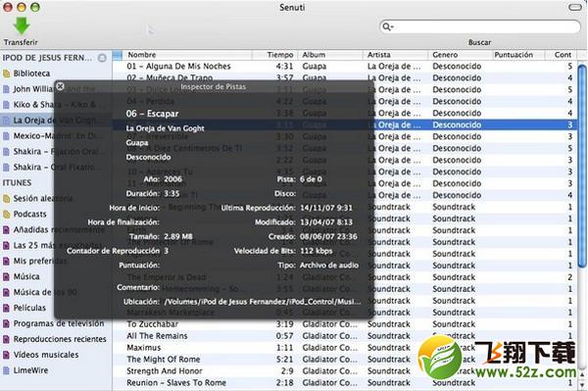The image size is (588, 391).
Task: Click the Desconocido genre of selected row
Action: point(457,124)
